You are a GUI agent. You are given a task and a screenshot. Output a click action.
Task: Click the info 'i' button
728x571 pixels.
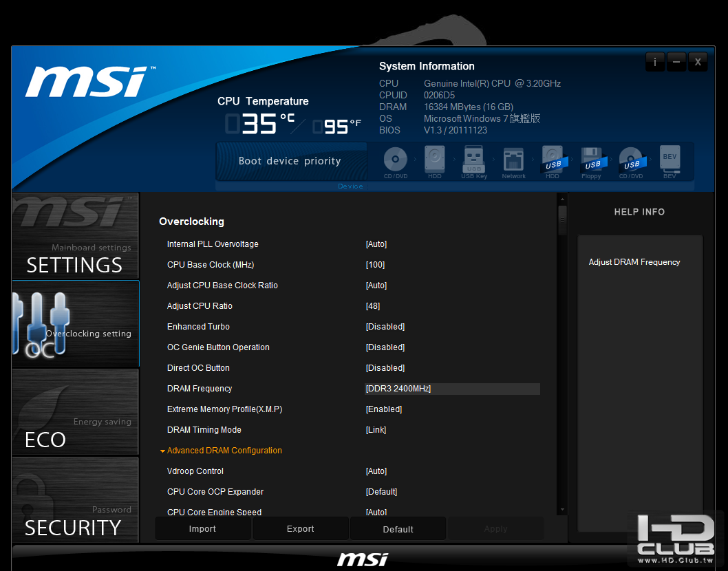tap(655, 62)
